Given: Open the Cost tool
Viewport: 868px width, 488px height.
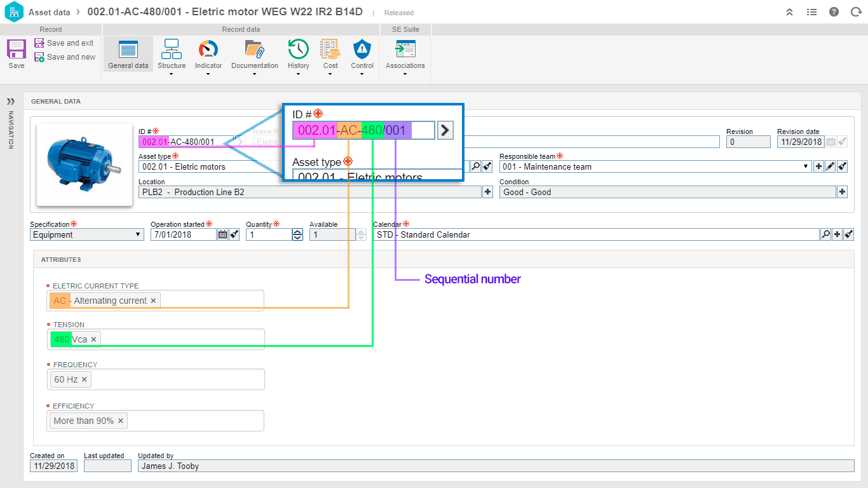Looking at the screenshot, I should (330, 55).
